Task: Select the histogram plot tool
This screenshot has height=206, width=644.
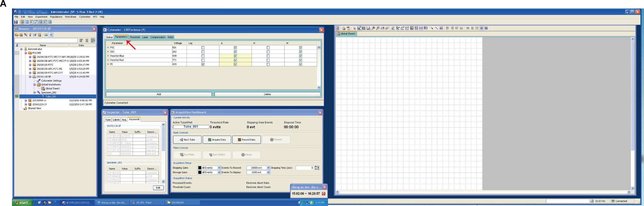Action: 369,28
